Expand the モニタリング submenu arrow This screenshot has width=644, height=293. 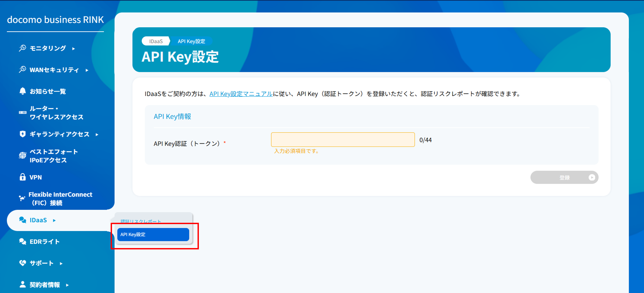tap(73, 49)
